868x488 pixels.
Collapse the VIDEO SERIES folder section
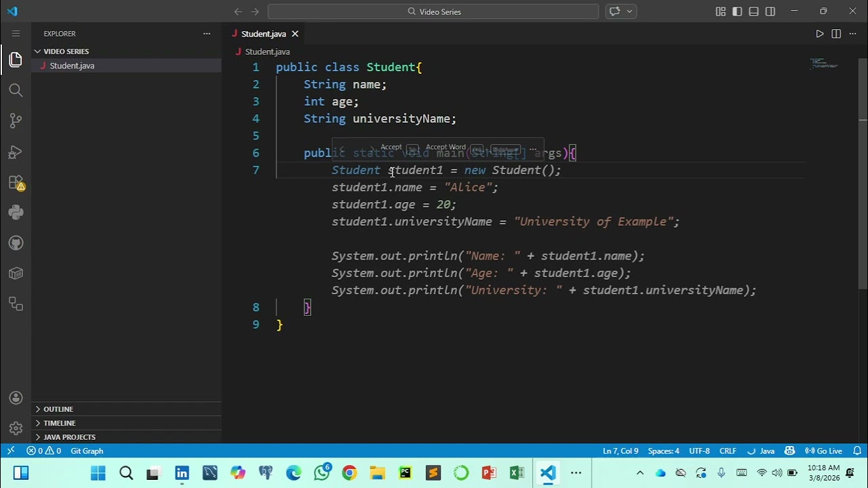126,52
